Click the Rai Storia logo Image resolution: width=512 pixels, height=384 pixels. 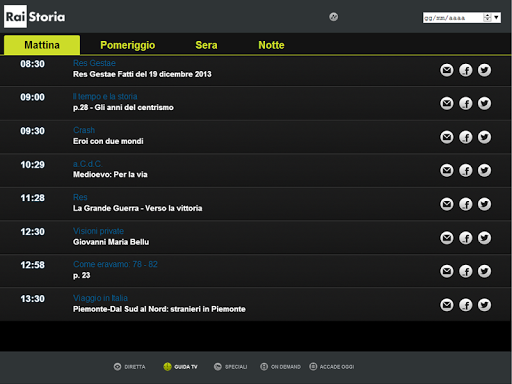(35, 16)
